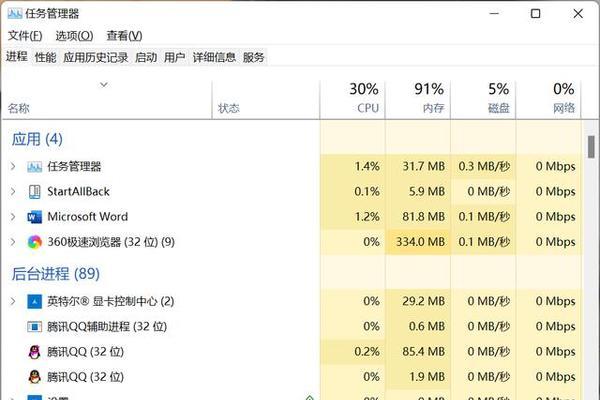This screenshot has height=400, width=600.
Task: Click the 腾讯QQ (32 位) penguin icon
Action: (34, 351)
